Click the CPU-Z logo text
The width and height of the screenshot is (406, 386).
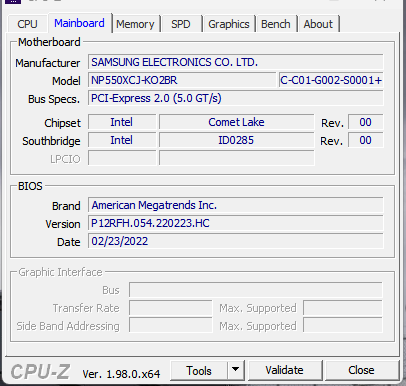coord(40,372)
